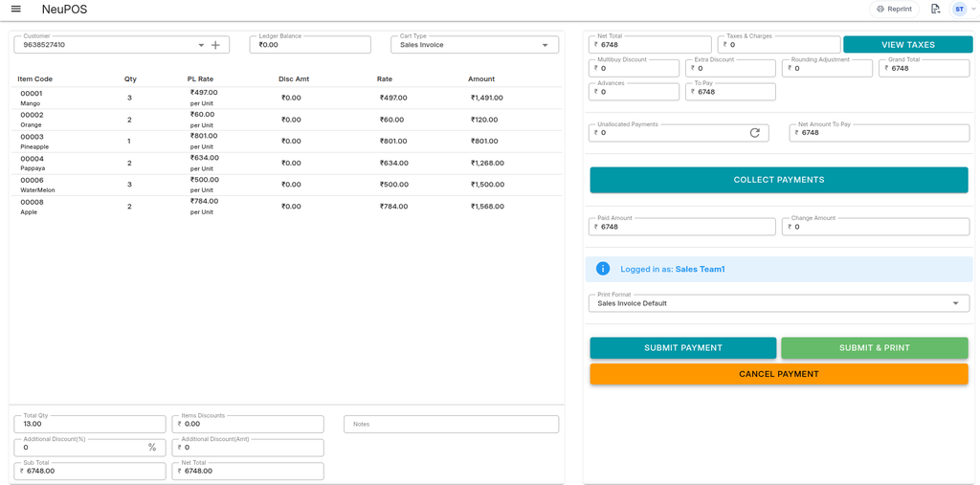Open the Print Format dropdown
Image resolution: width=980 pixels, height=485 pixels.
click(x=779, y=303)
